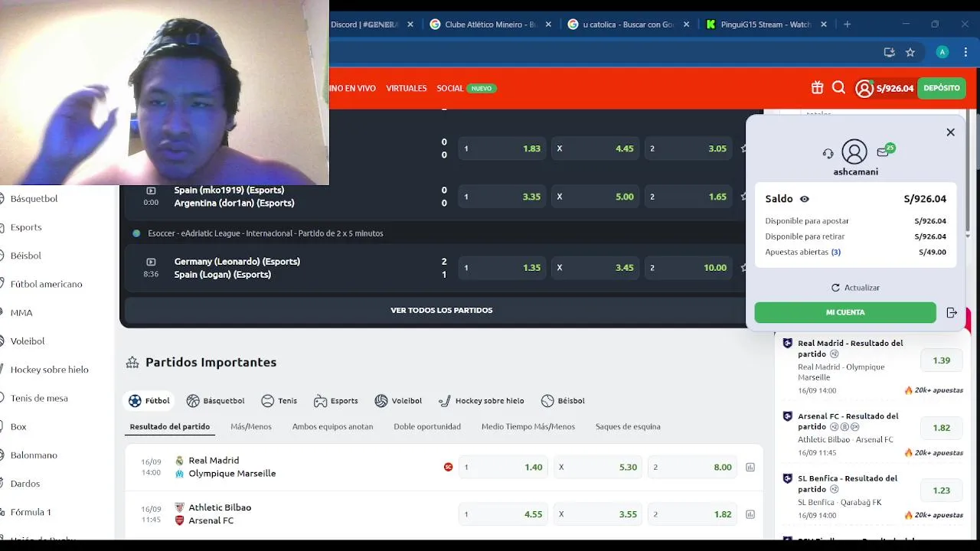The width and height of the screenshot is (980, 551).
Task: Open SOCIAL in top navigation
Action: (450, 88)
